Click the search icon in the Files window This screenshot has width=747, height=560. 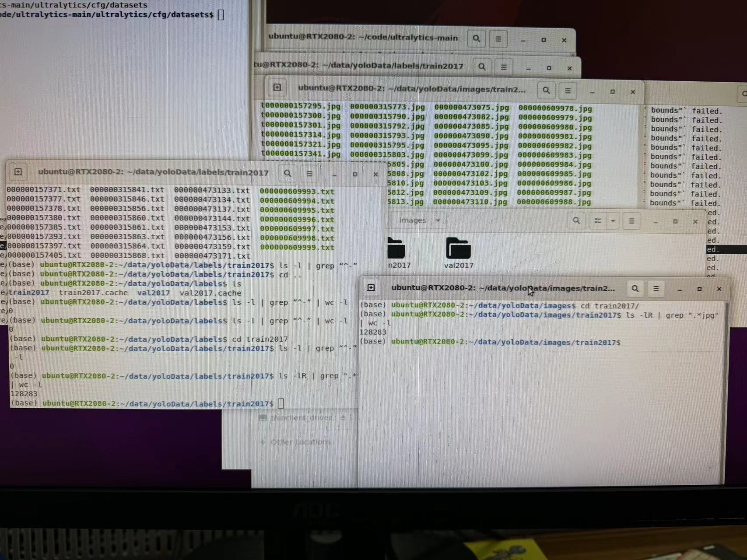[576, 220]
